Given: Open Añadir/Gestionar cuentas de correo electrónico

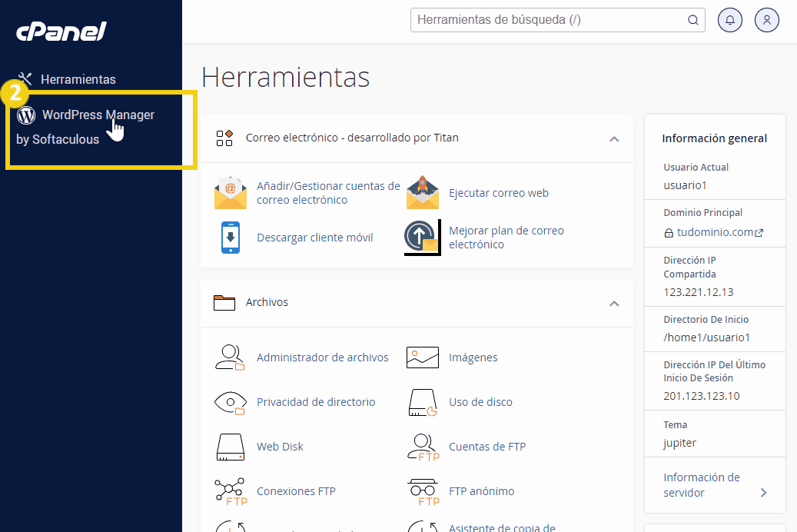Looking at the screenshot, I should pyautogui.click(x=328, y=193).
